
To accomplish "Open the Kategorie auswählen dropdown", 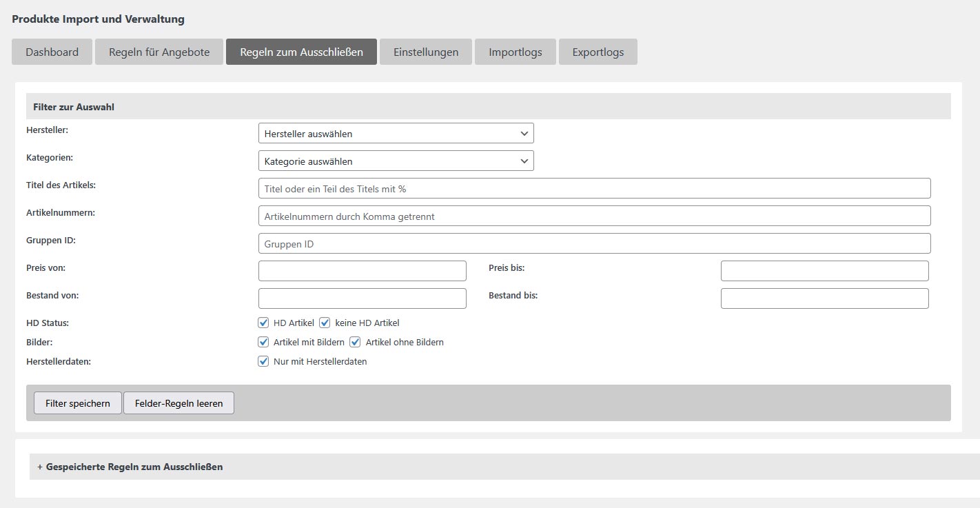I will point(396,161).
